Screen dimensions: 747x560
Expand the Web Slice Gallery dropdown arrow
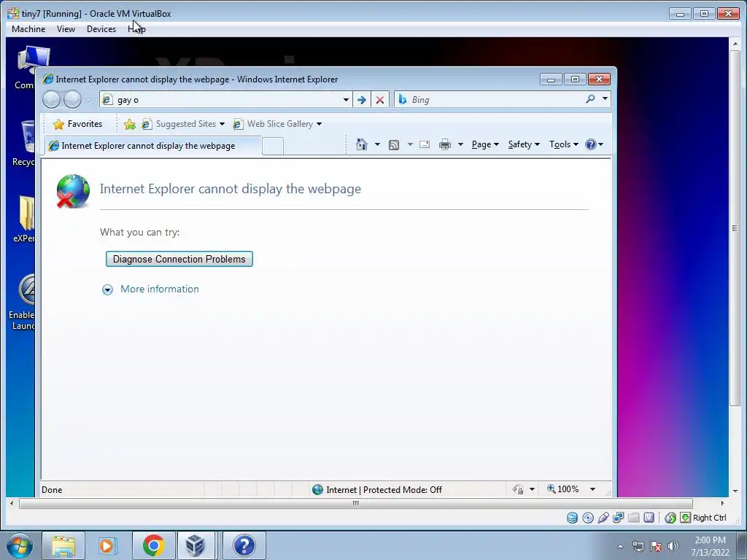click(320, 124)
